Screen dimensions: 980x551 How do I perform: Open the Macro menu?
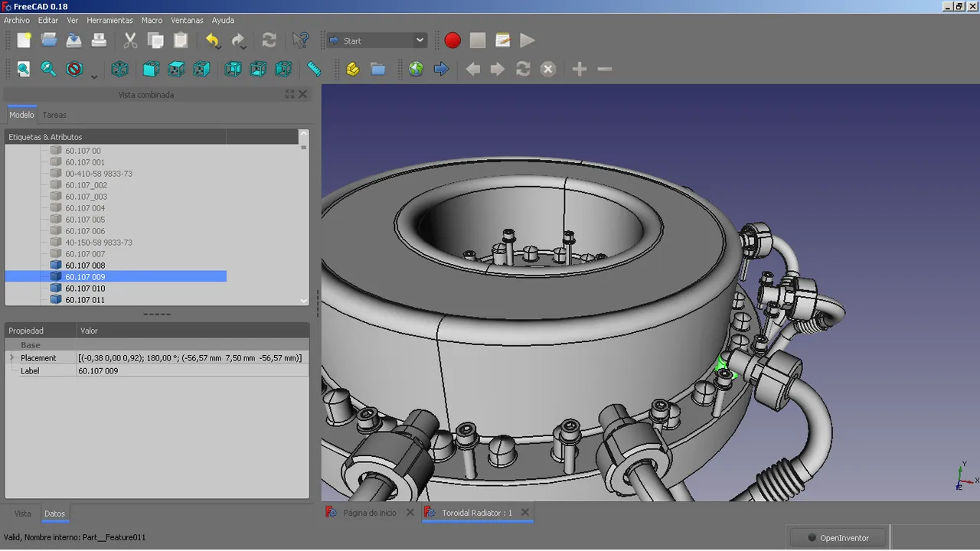pyautogui.click(x=152, y=20)
